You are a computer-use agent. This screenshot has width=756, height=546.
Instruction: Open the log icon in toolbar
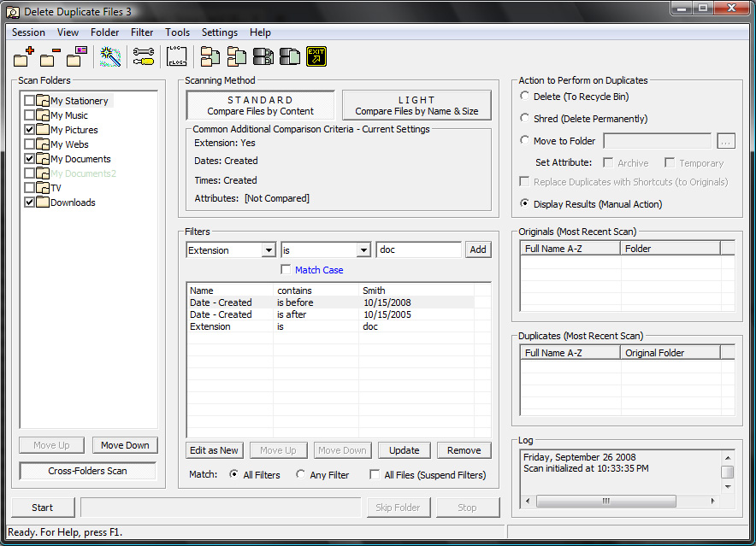click(x=177, y=57)
